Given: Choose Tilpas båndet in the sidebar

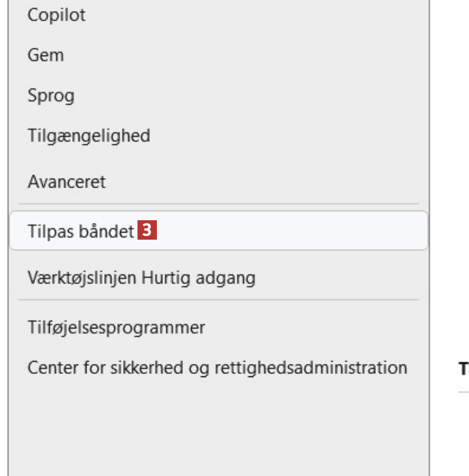Looking at the screenshot, I should tap(81, 231).
